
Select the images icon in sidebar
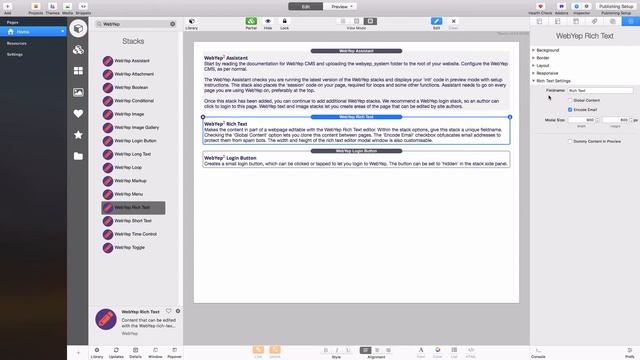pyautogui.click(x=78, y=92)
